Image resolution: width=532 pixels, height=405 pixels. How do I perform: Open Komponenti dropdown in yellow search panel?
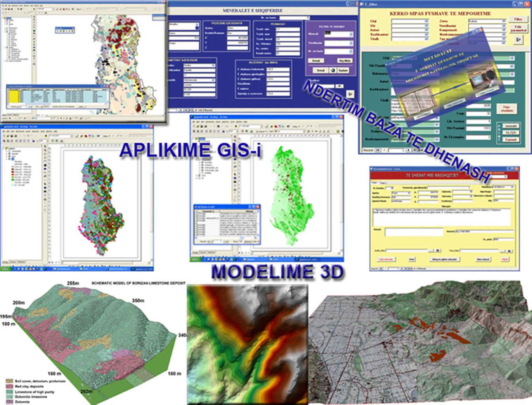(504, 30)
